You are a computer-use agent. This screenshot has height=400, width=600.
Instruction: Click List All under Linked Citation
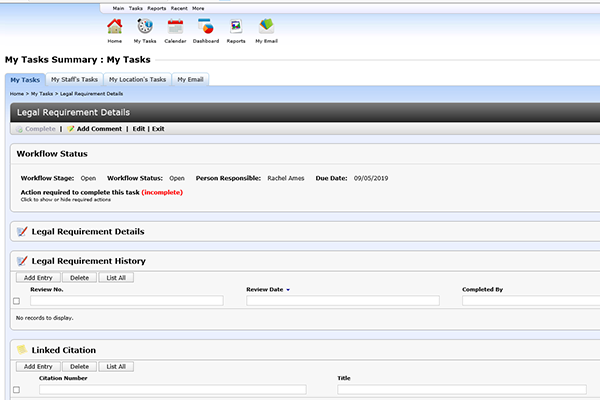115,366
